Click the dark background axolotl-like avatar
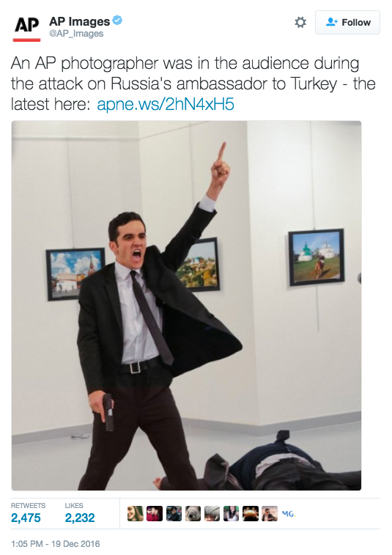 (251, 514)
